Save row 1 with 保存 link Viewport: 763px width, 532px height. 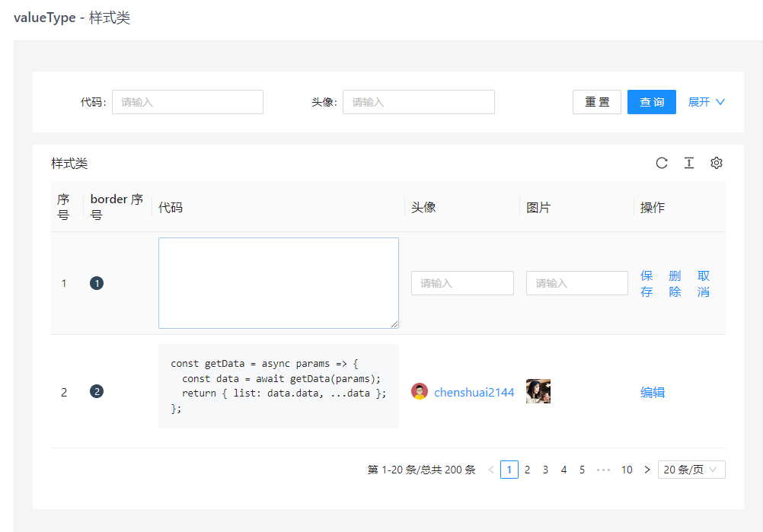click(x=646, y=284)
